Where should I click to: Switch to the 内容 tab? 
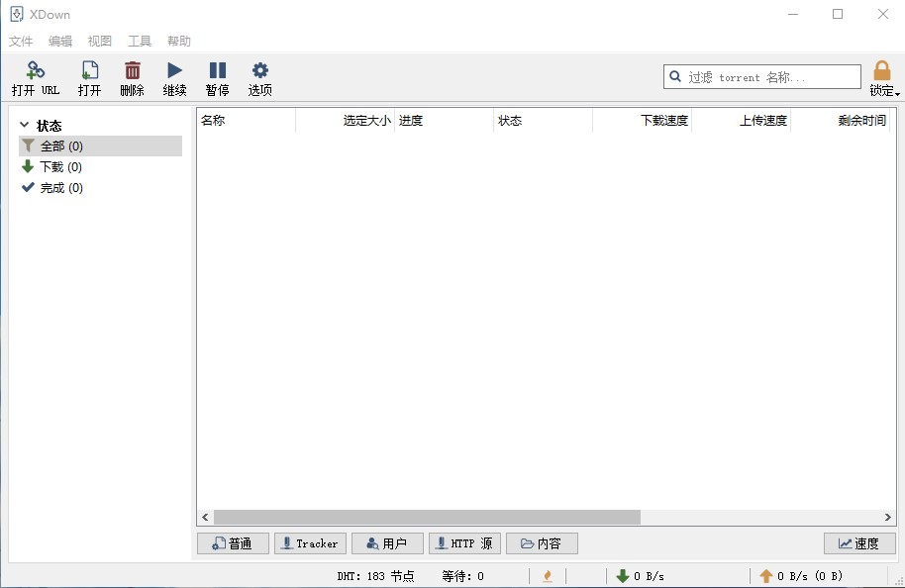tap(542, 543)
